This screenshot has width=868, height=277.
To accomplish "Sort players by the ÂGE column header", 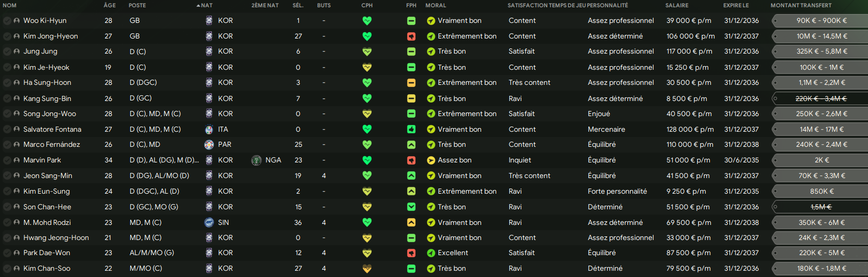I will click(x=109, y=5).
